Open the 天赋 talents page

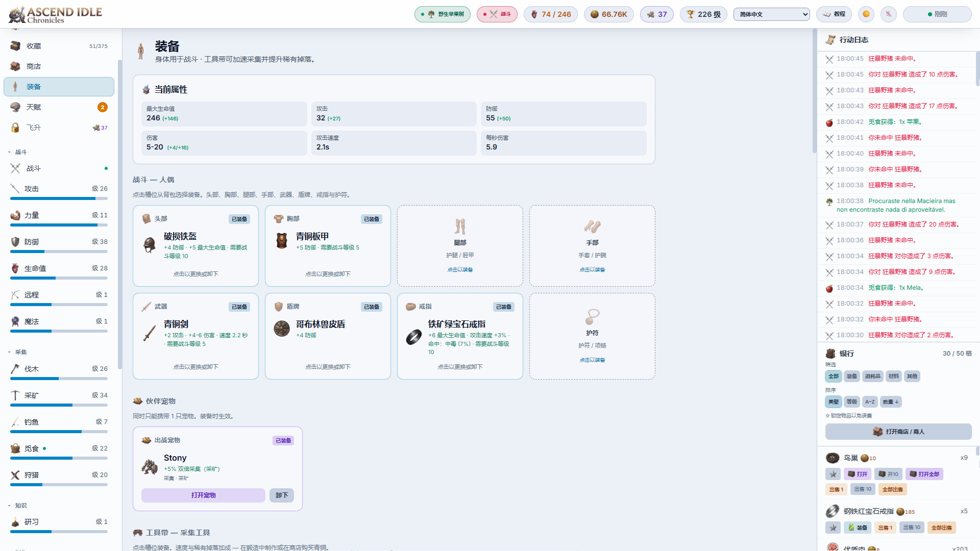click(59, 107)
